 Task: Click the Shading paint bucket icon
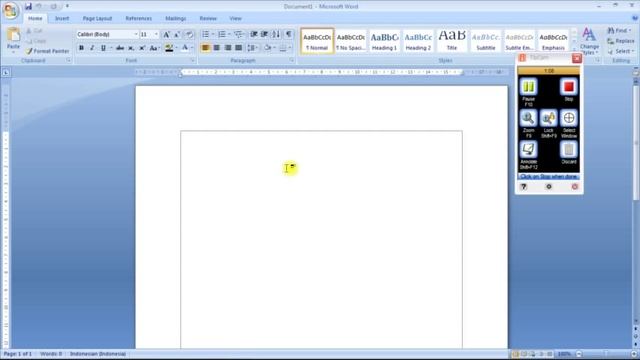coord(267,48)
